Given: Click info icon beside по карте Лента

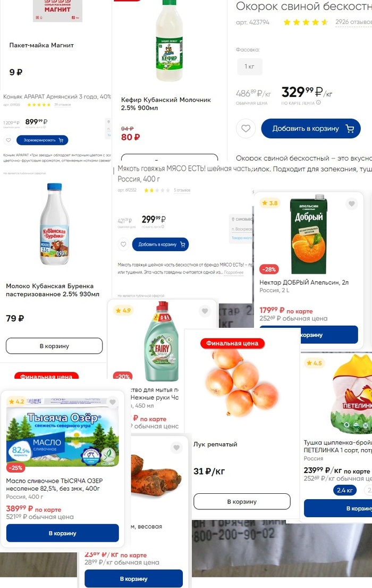Looking at the screenshot, I should coord(318,102).
